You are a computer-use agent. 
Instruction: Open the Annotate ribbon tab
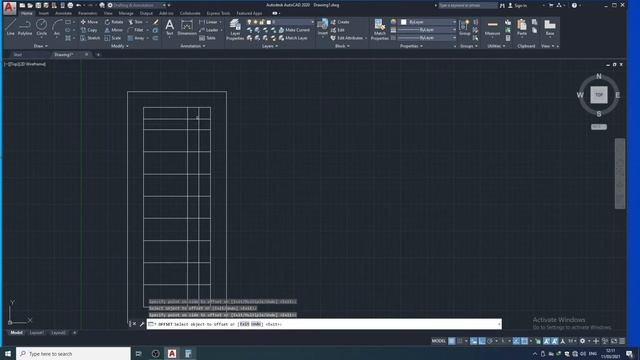[63, 13]
